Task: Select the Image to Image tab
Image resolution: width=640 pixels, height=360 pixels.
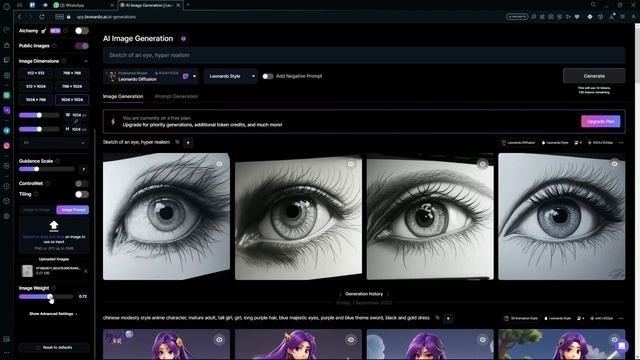Action: [37, 210]
